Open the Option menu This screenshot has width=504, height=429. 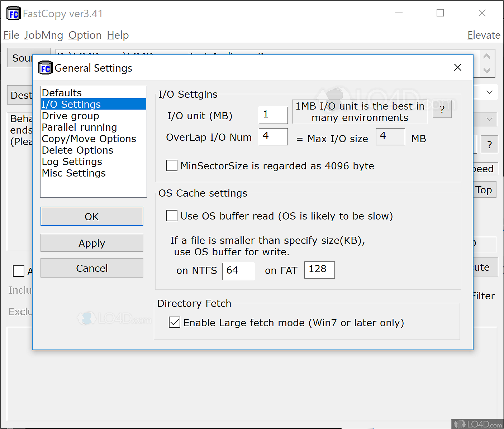85,35
